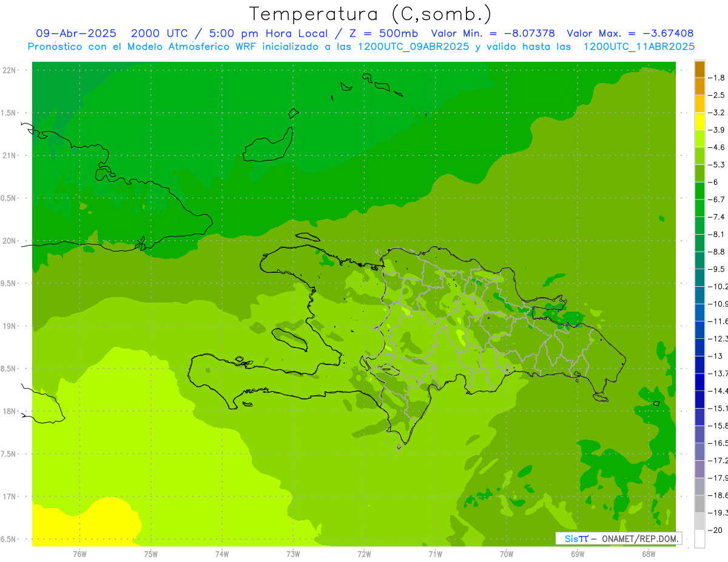Select the '2000 UTC' time text
The width and height of the screenshot is (728, 562).
click(x=160, y=33)
